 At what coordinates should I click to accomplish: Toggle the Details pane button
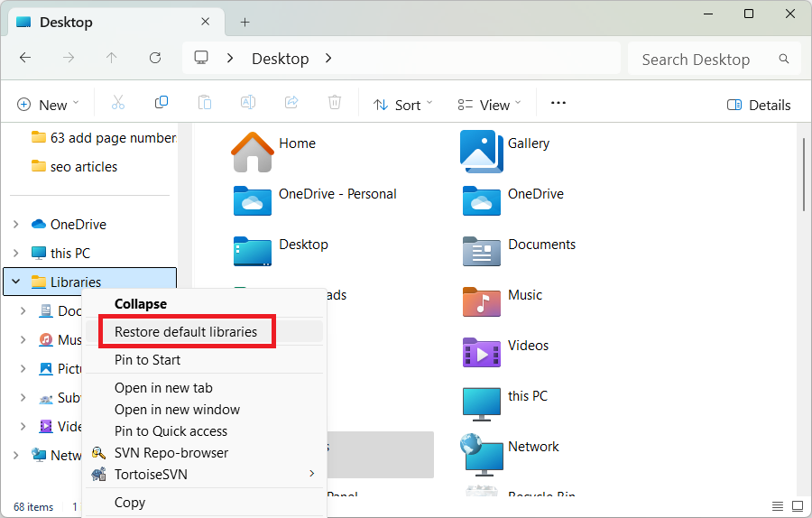[759, 105]
